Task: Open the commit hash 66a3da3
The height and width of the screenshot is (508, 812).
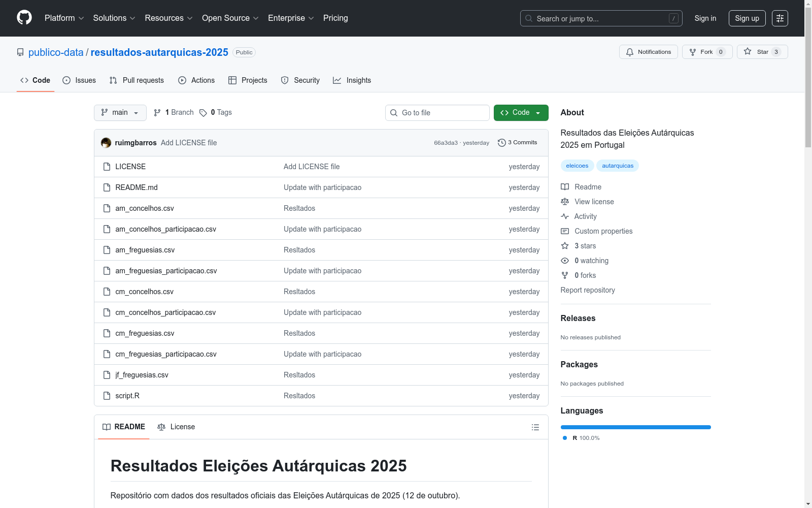Action: pos(446,143)
